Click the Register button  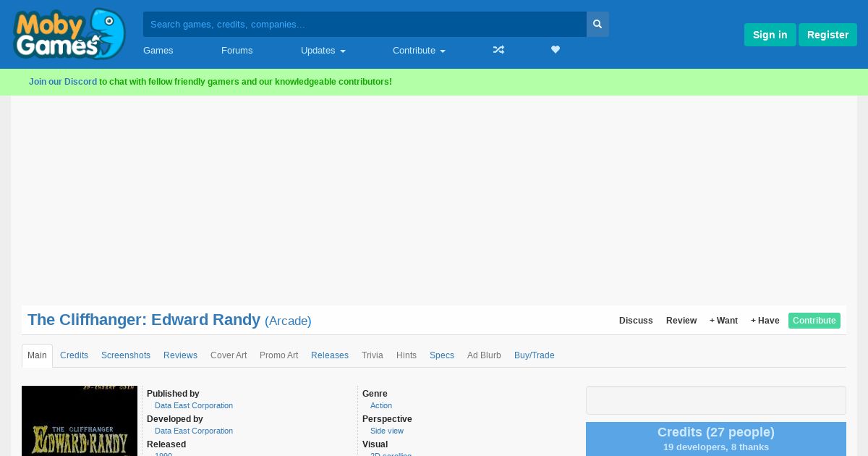pyautogui.click(x=827, y=35)
